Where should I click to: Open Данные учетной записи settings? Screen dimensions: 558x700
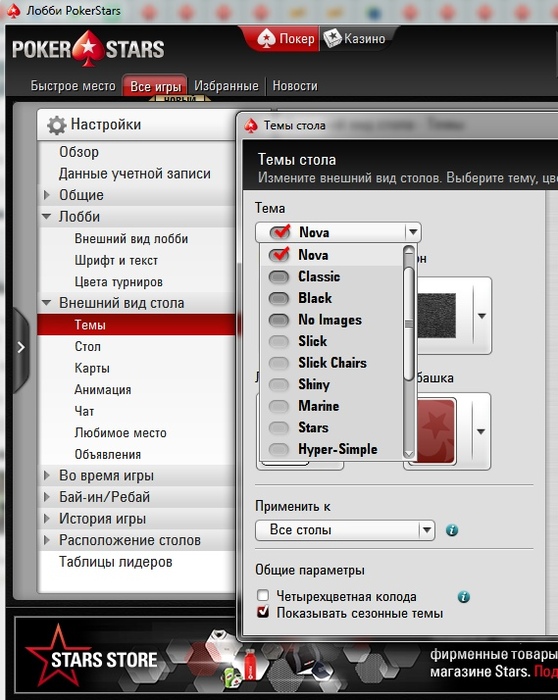(x=135, y=174)
